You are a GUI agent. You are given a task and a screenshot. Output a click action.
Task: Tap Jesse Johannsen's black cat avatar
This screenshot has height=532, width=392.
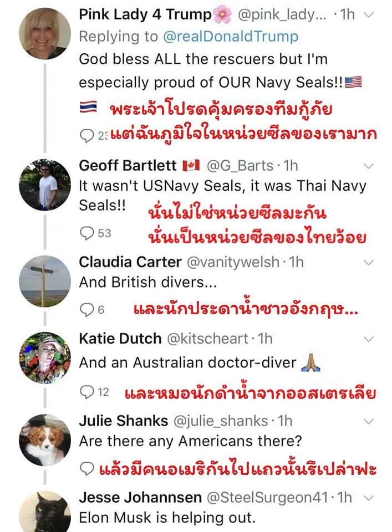44,513
